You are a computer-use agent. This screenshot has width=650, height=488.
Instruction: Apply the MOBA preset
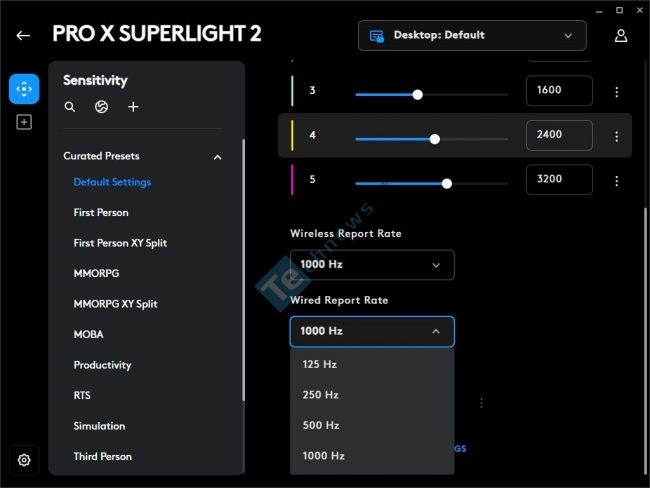(x=88, y=334)
